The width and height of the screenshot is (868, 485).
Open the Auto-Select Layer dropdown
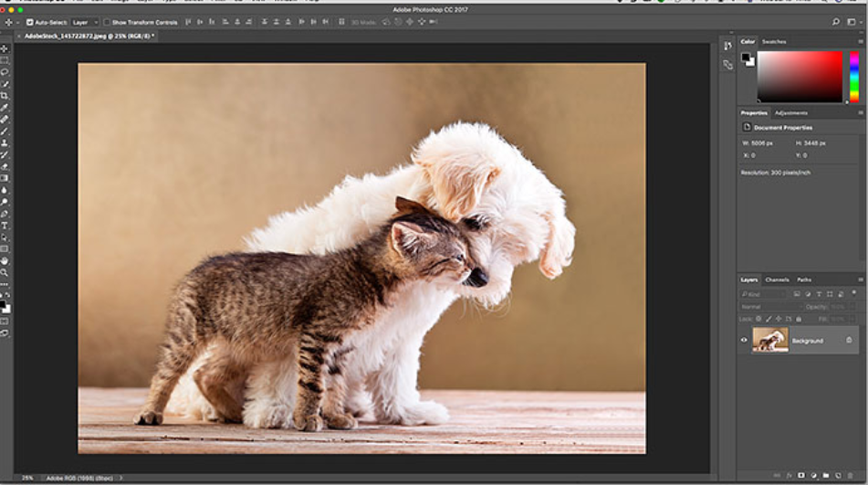tap(85, 23)
